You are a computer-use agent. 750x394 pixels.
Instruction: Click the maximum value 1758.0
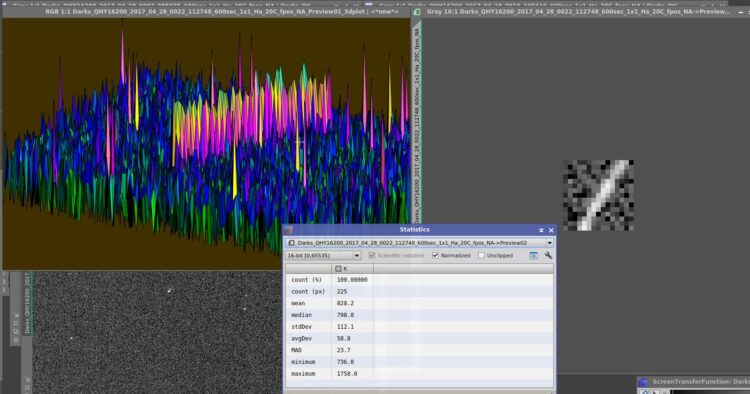click(x=347, y=373)
